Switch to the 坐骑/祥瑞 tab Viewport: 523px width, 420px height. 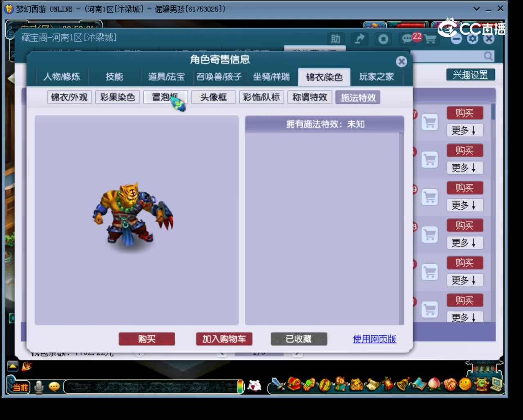[271, 76]
